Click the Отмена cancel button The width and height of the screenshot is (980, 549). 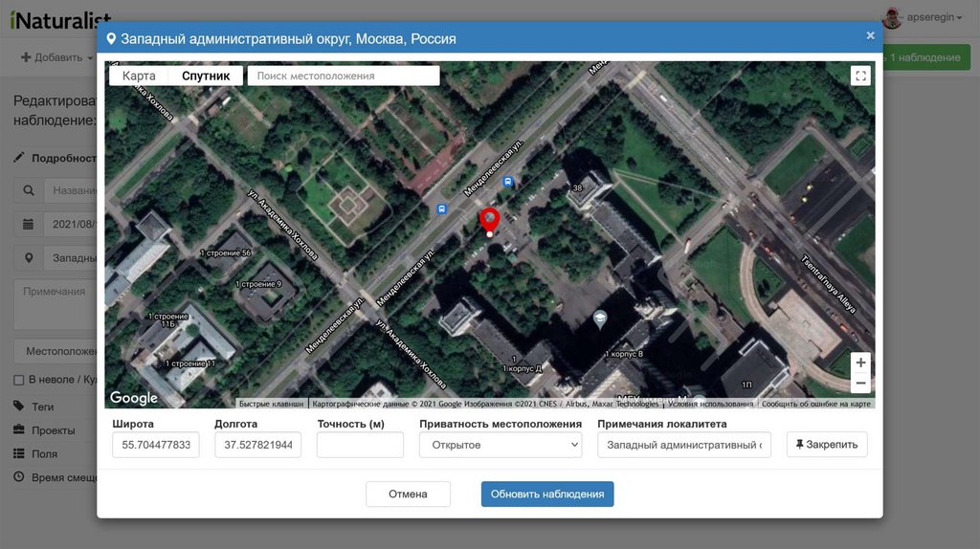(408, 494)
